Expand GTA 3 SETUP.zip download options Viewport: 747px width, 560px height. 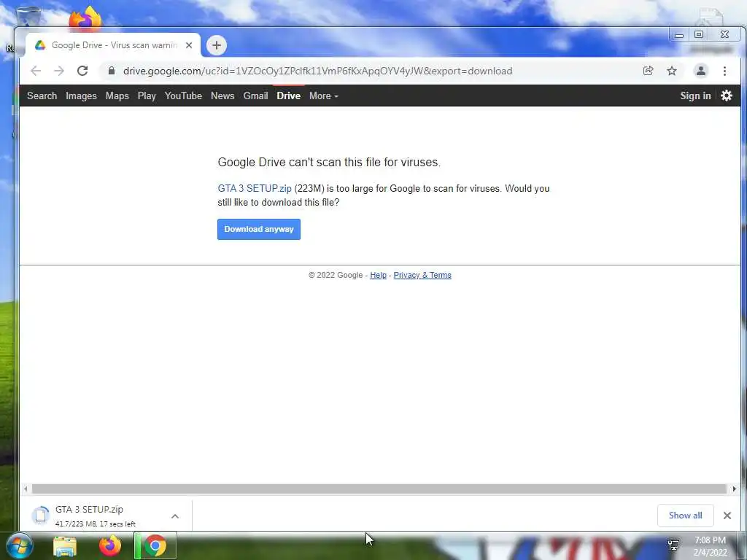pyautogui.click(x=175, y=516)
